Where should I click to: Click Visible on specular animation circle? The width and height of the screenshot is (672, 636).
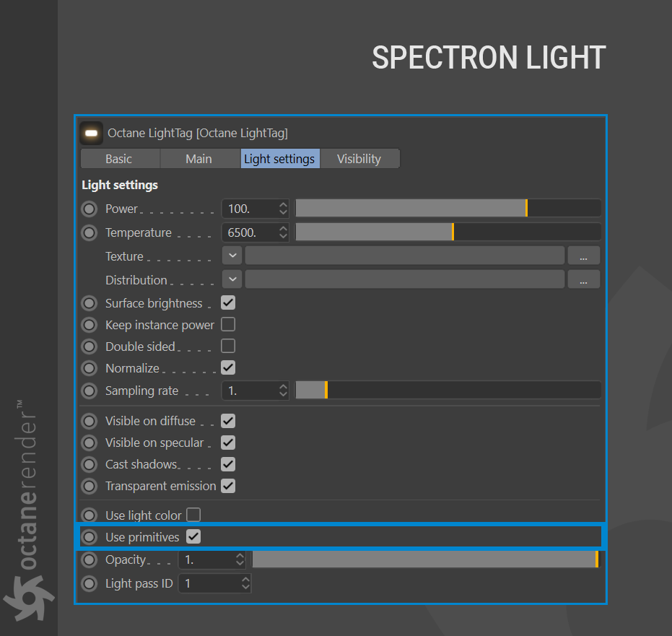90,443
